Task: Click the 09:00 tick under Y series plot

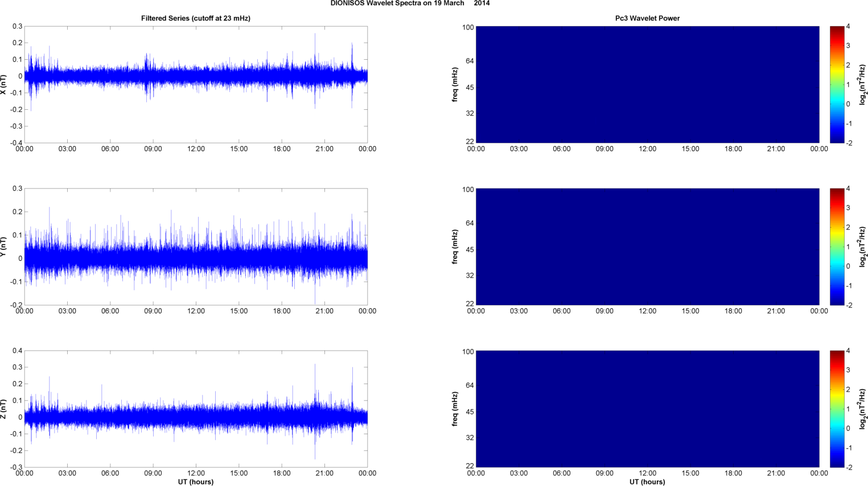Action: pyautogui.click(x=153, y=311)
